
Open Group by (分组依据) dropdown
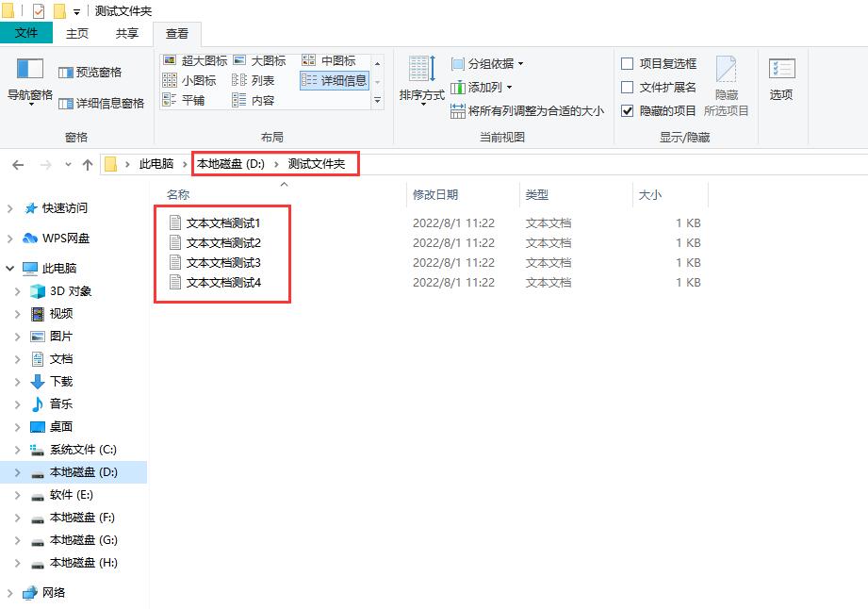(487, 64)
